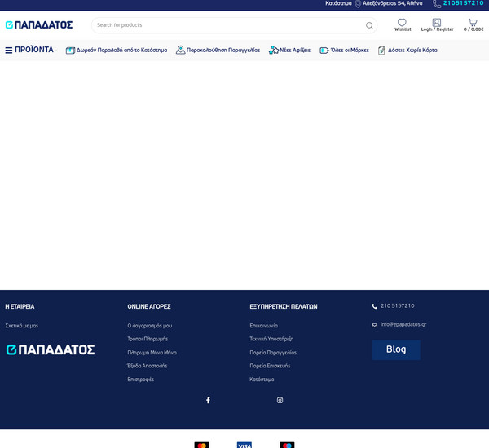Open the ΠΡΟΪΟΝΤΑ hamburger menu icon
489x448 pixels.
9,51
